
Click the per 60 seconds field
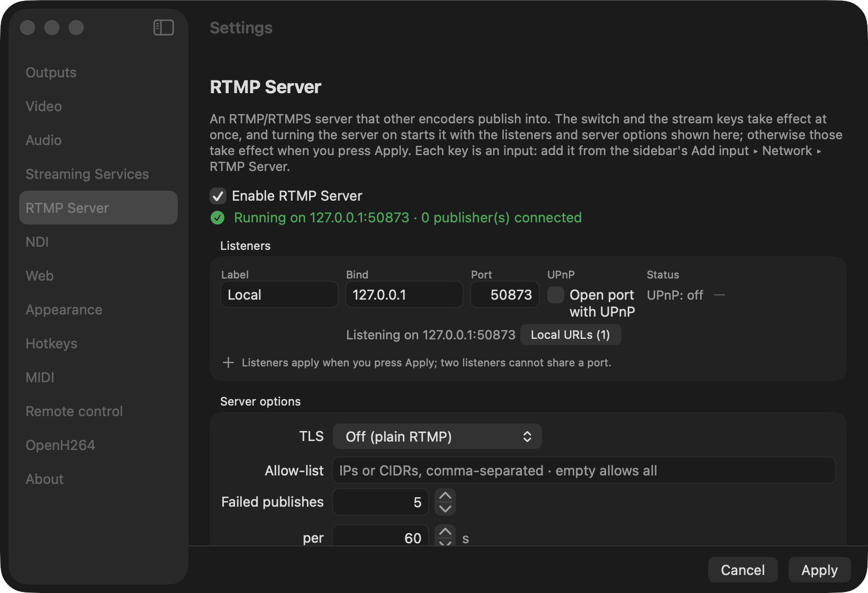381,536
